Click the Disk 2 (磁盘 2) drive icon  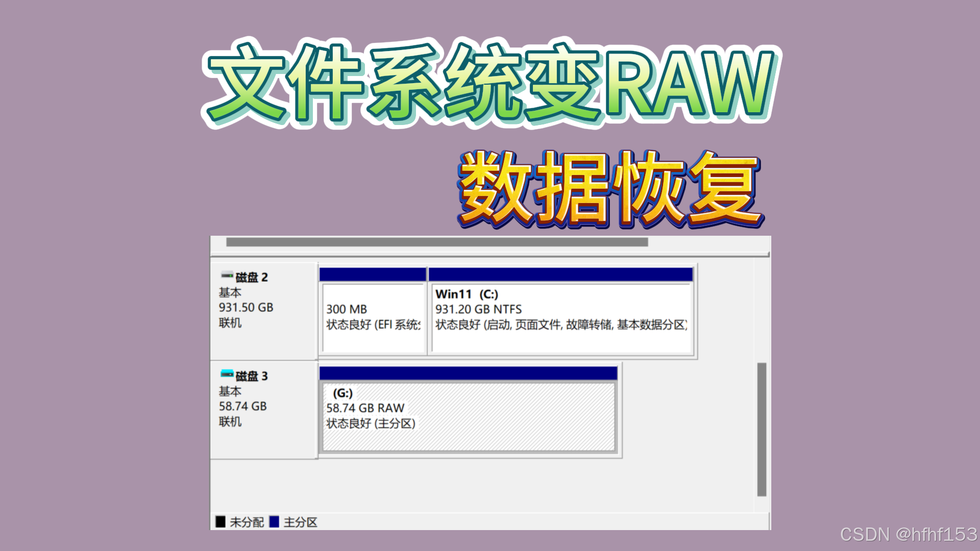pos(227,275)
